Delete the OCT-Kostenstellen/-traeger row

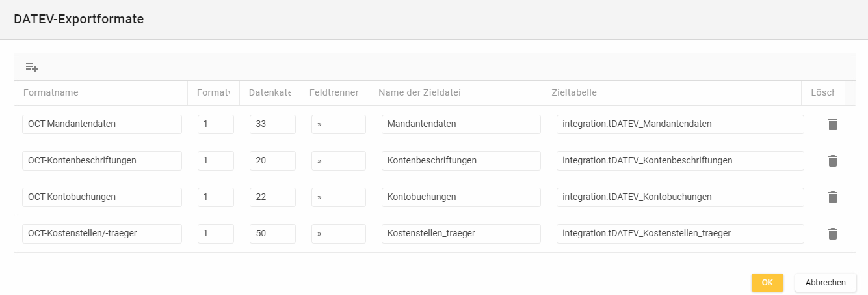click(832, 234)
